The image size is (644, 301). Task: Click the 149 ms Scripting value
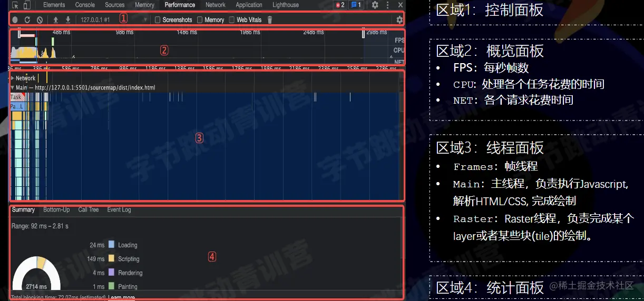(x=95, y=258)
